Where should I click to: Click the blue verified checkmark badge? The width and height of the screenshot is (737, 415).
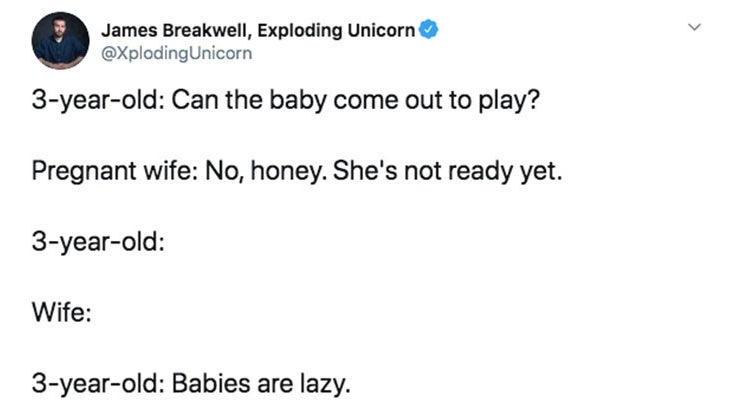point(428,30)
